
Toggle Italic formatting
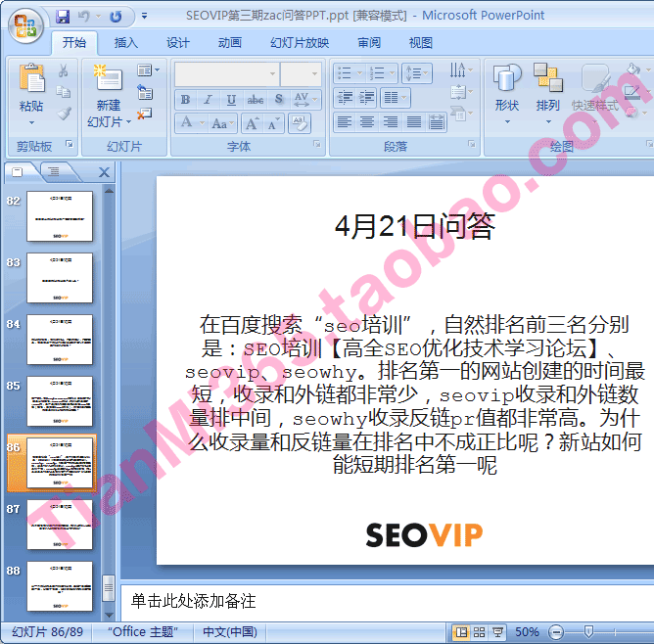pyautogui.click(x=208, y=99)
